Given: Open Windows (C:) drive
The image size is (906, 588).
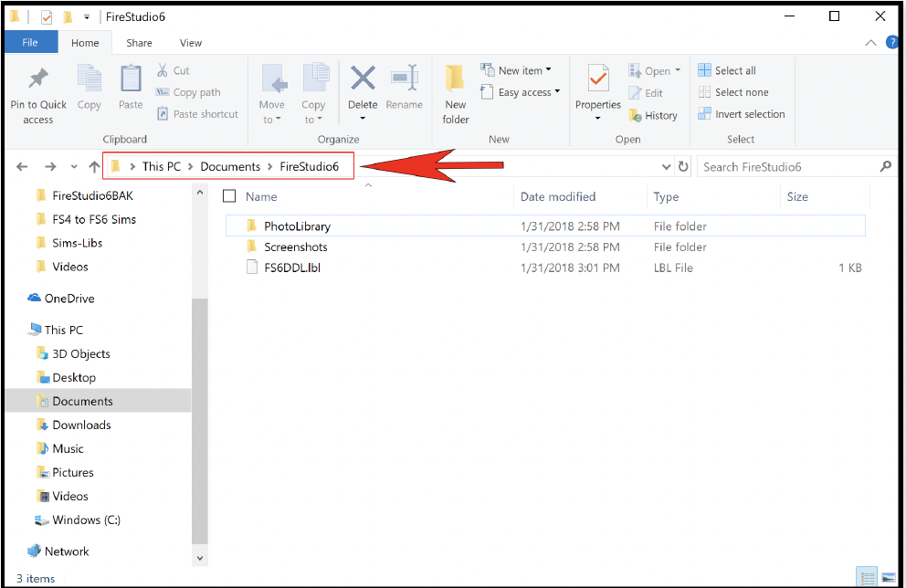Looking at the screenshot, I should tap(86, 520).
